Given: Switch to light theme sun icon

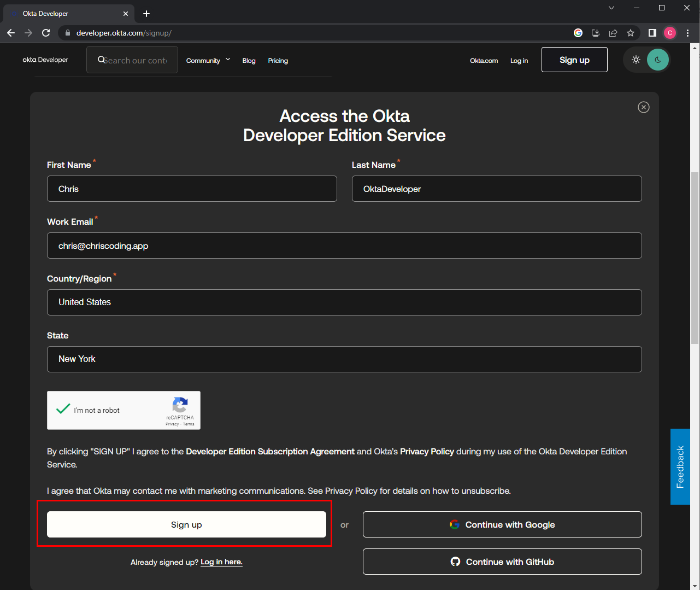Looking at the screenshot, I should pyautogui.click(x=636, y=60).
